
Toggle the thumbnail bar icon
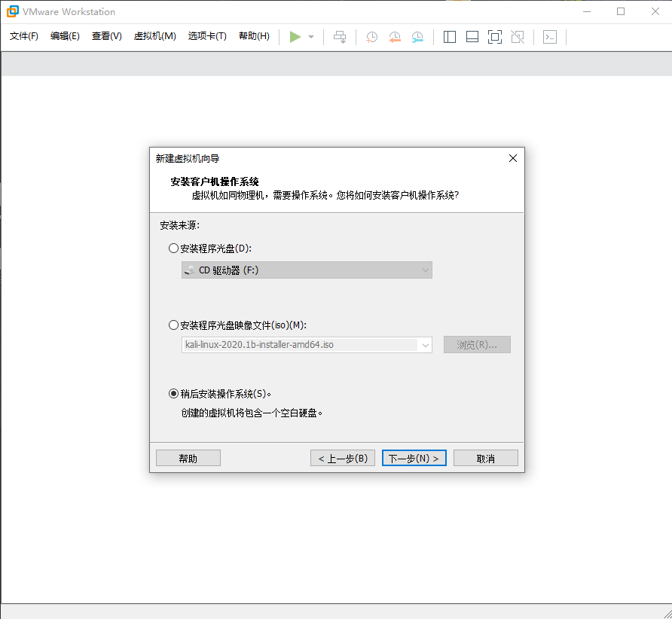(x=472, y=37)
